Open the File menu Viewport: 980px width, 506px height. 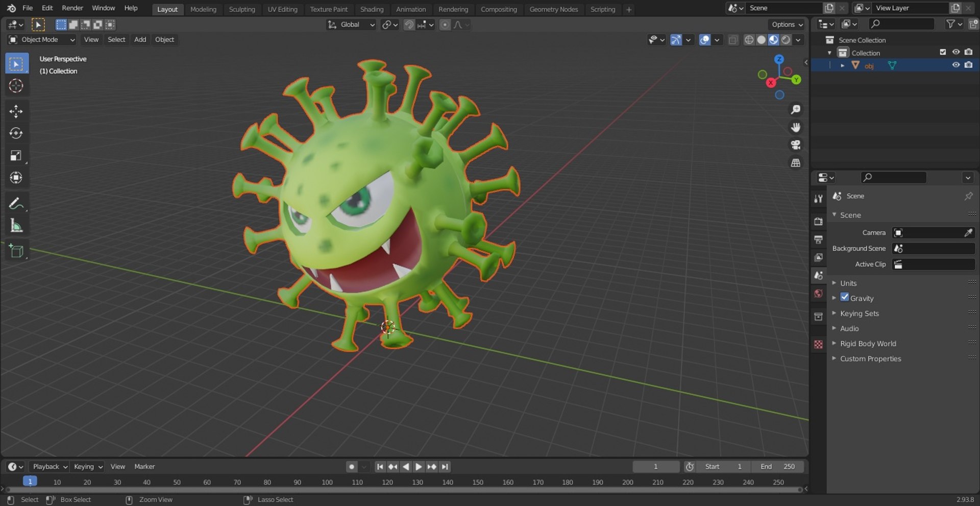(x=28, y=8)
